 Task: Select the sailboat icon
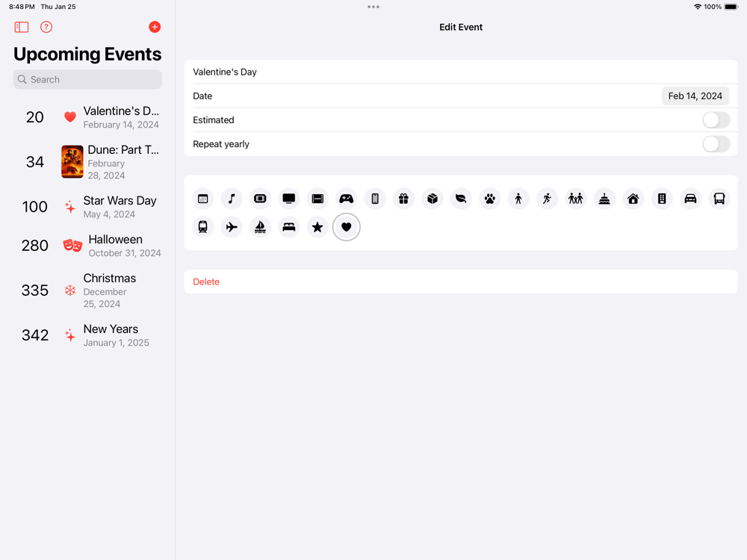(x=260, y=227)
